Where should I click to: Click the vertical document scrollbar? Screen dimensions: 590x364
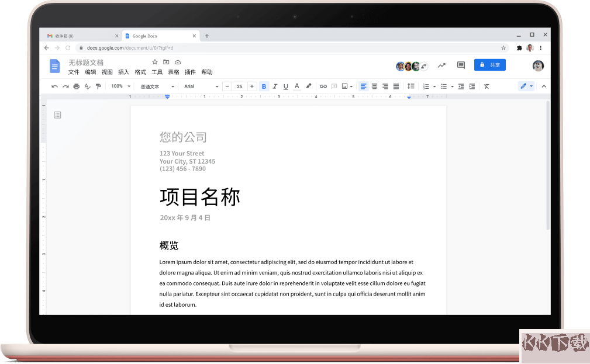pyautogui.click(x=548, y=165)
